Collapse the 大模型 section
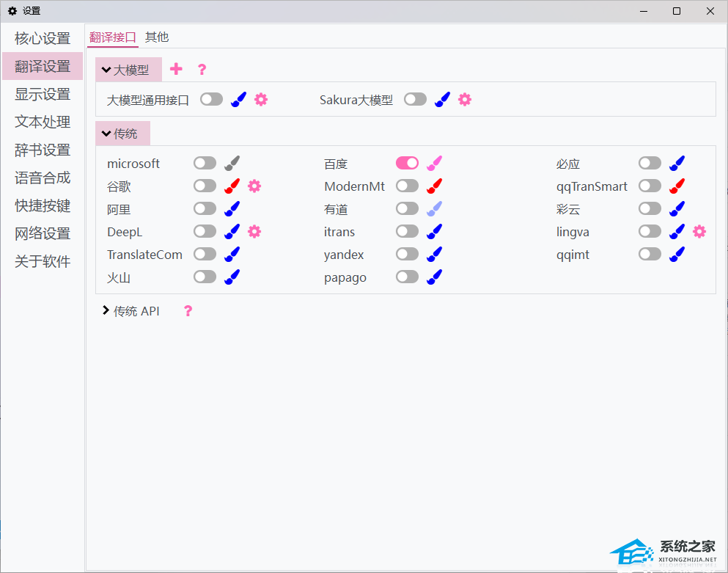Screen dimensions: 728x573 (128, 70)
